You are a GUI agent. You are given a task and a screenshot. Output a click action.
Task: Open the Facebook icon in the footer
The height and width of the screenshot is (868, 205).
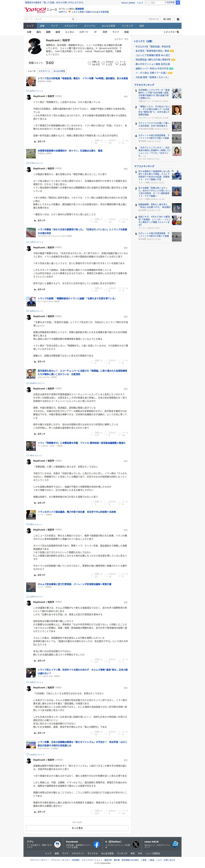tap(97, 844)
